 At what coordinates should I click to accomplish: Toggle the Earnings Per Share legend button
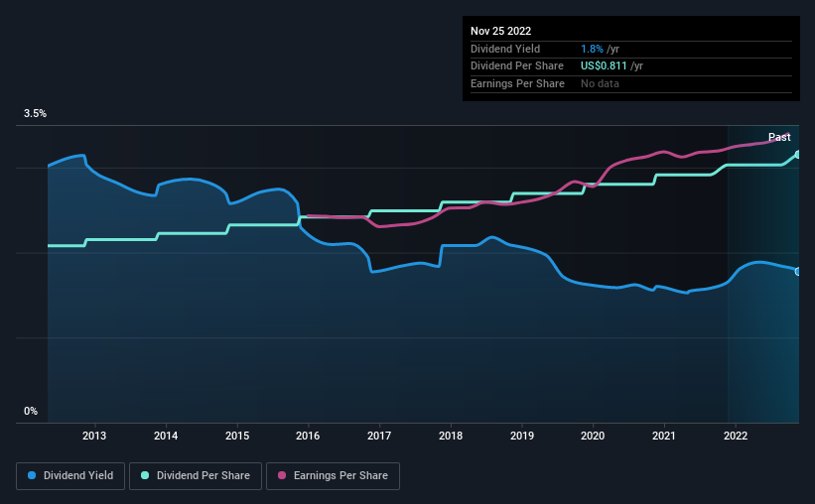pos(333,476)
